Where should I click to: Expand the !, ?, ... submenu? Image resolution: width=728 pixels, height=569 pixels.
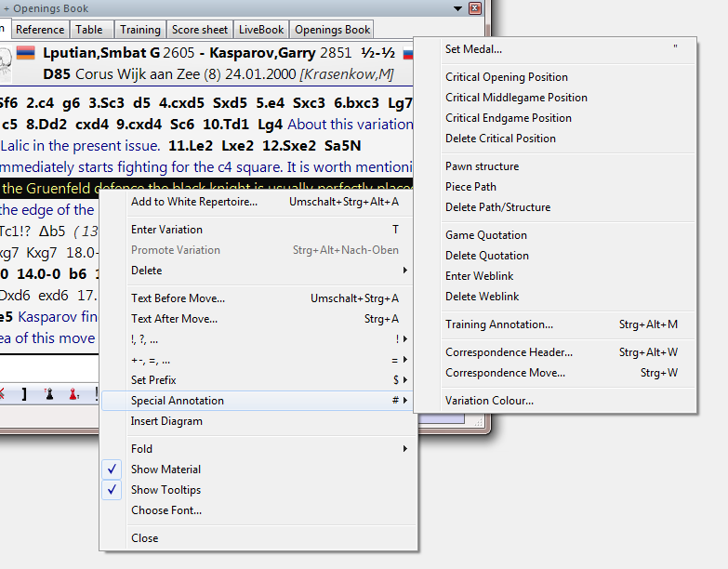point(258,339)
